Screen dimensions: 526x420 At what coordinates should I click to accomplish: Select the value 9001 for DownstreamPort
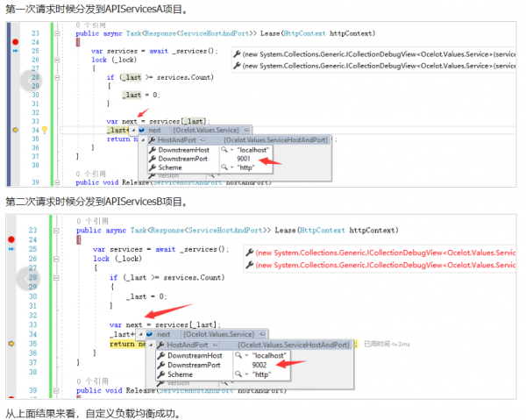[244, 159]
